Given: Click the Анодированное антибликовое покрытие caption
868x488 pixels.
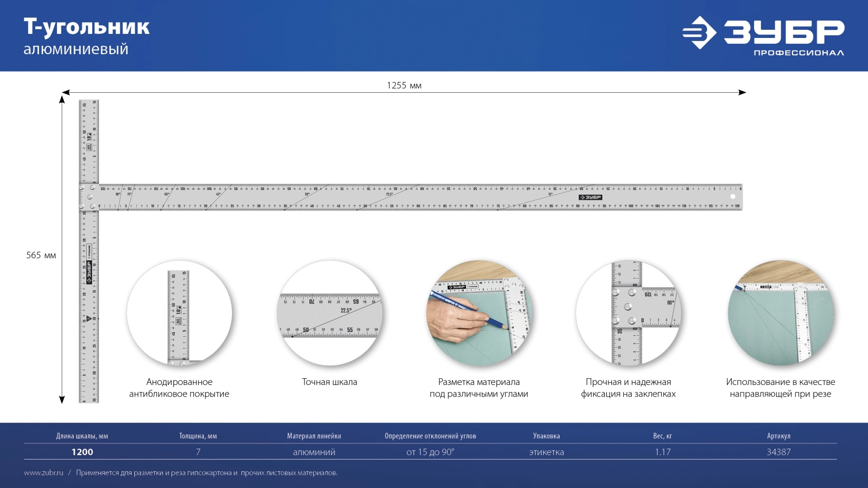Looking at the screenshot, I should pyautogui.click(x=179, y=388).
